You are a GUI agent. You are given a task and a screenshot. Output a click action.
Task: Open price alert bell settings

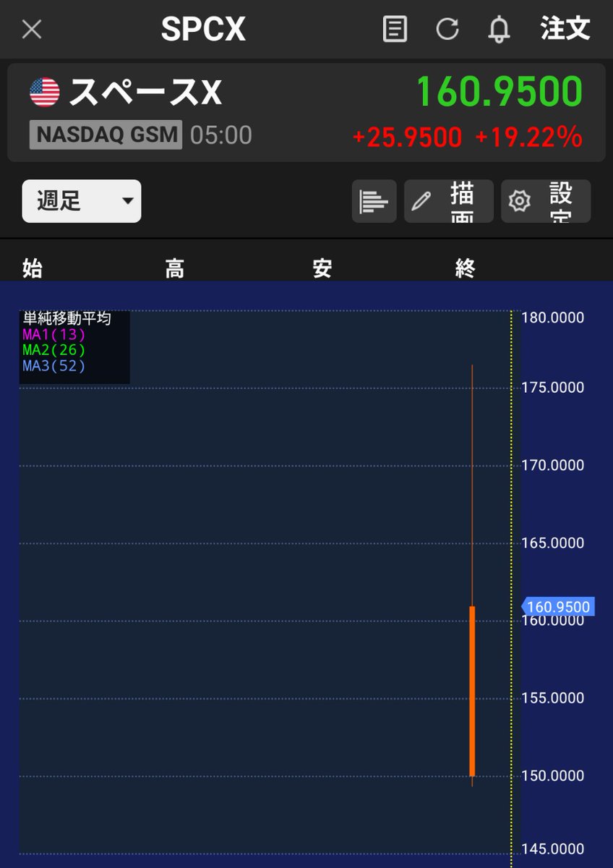coord(499,30)
